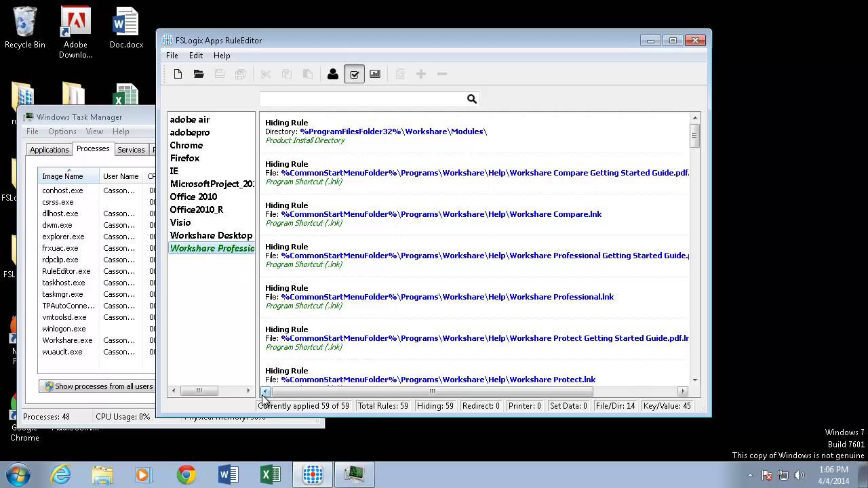
Task: Select rule for Workshare Compare.lnk
Action: point(475,213)
